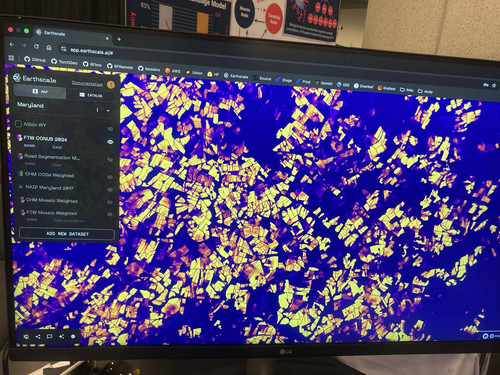This screenshot has width=500, height=375.
Task: Open the Union bookmark
Action: 194,73
